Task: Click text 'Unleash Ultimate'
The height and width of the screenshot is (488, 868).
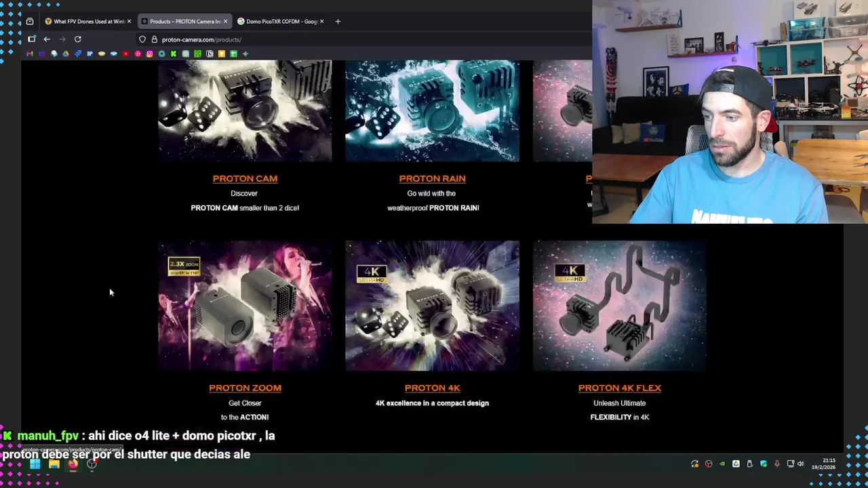Action: [619, 403]
